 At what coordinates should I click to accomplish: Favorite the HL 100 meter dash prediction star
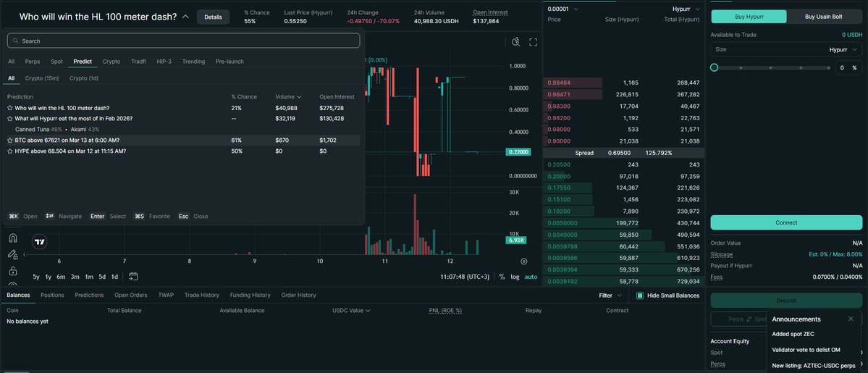click(x=10, y=108)
